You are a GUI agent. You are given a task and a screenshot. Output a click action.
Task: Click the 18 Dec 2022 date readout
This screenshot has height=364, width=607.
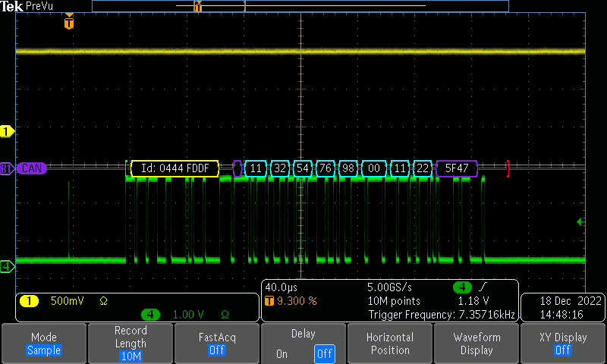[x=571, y=301]
